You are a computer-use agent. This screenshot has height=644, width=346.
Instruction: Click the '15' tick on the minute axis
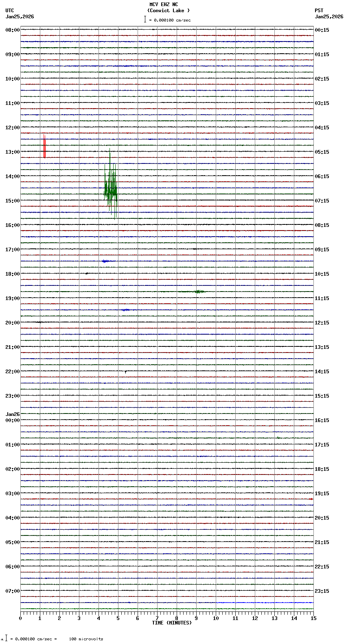point(313,618)
